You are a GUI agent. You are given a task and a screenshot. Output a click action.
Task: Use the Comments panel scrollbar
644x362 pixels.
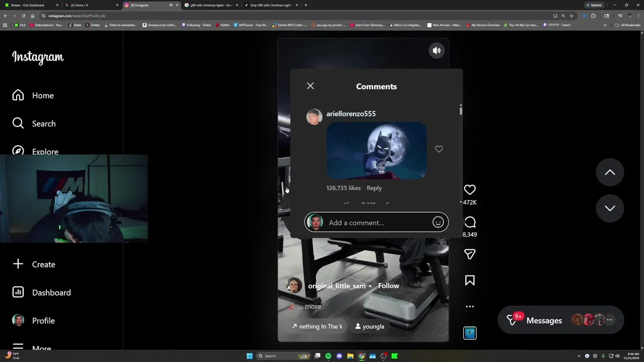click(x=460, y=110)
